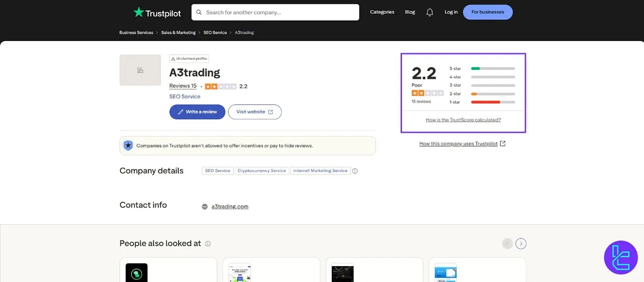Open the Categories menu

(x=382, y=12)
